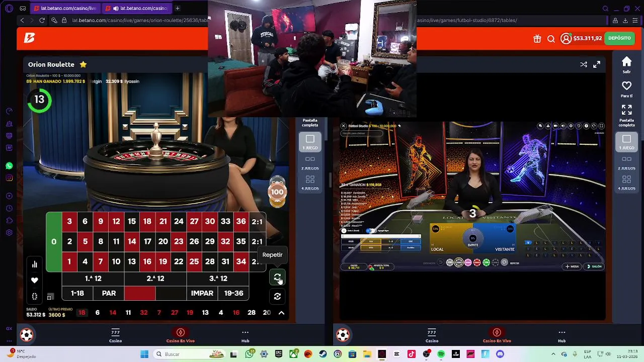Open Hub in right bottom bar
This screenshot has height=362, width=644.
(561, 335)
